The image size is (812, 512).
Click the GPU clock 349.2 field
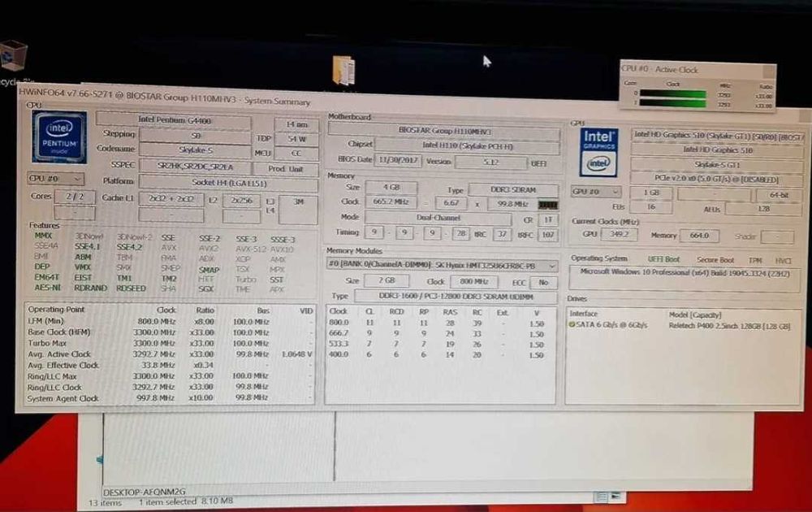619,234
